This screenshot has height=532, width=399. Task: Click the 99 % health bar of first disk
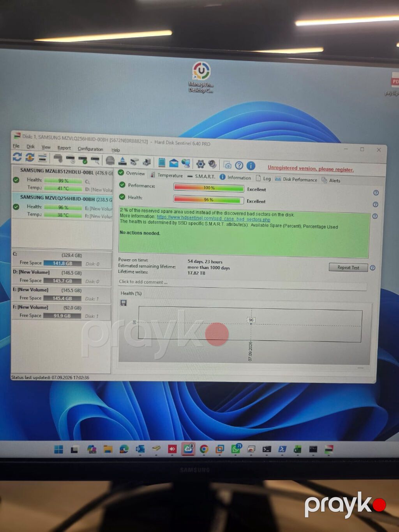[x=63, y=181]
